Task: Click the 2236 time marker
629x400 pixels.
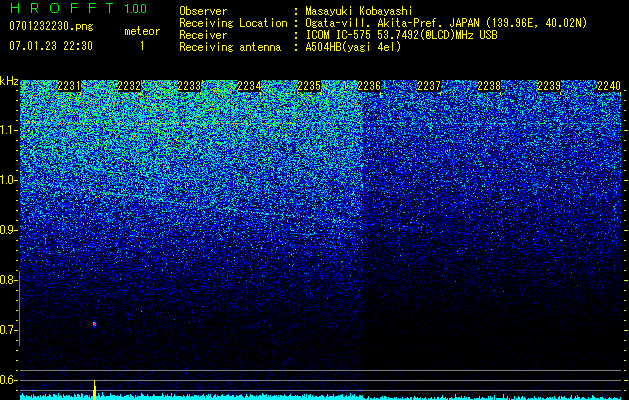Action: coord(369,86)
